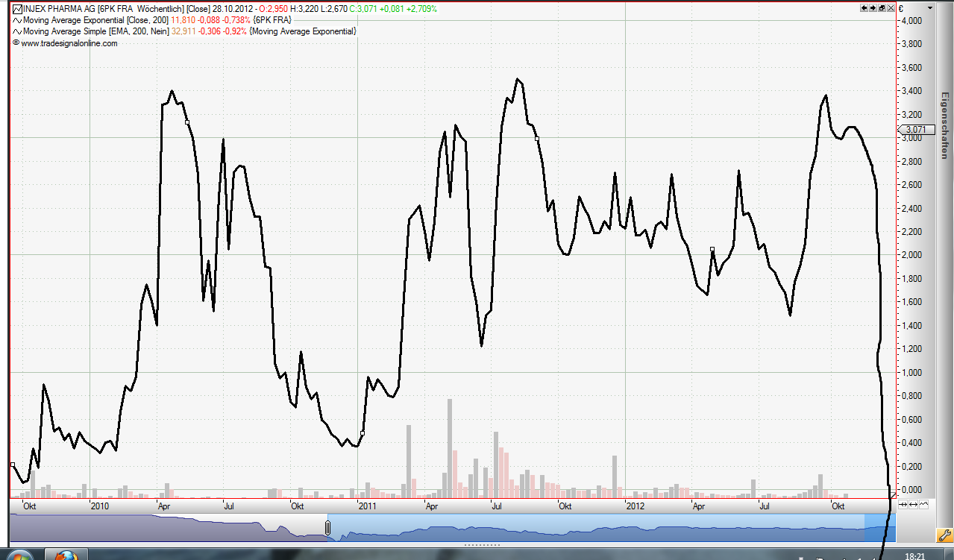Click the left arrow chart navigation button
This screenshot has height=560, width=954.
click(x=864, y=7)
